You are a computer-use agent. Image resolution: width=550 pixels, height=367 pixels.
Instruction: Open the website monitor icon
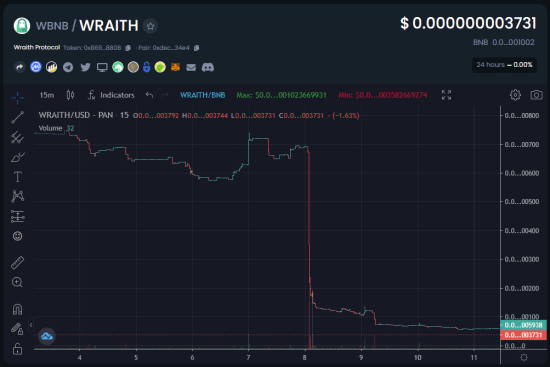[x=102, y=67]
